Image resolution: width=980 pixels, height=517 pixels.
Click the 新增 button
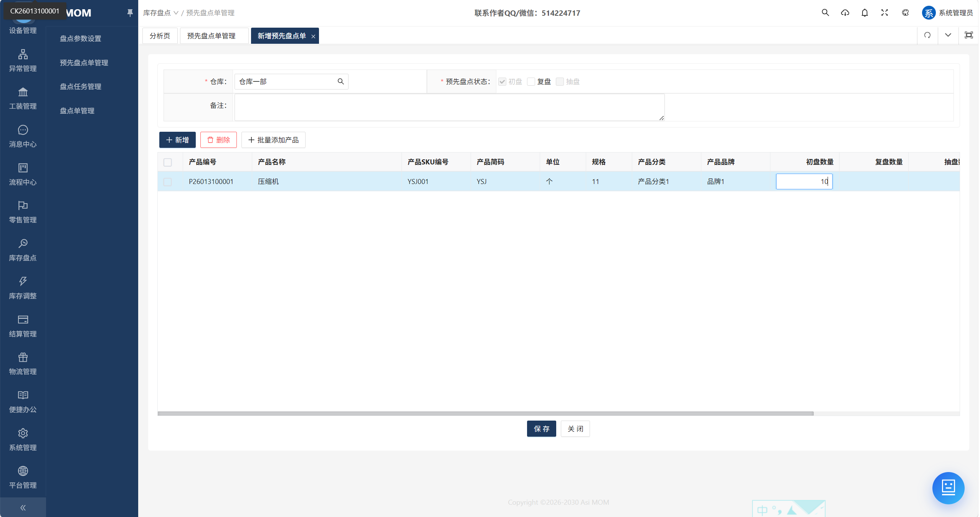pos(177,140)
